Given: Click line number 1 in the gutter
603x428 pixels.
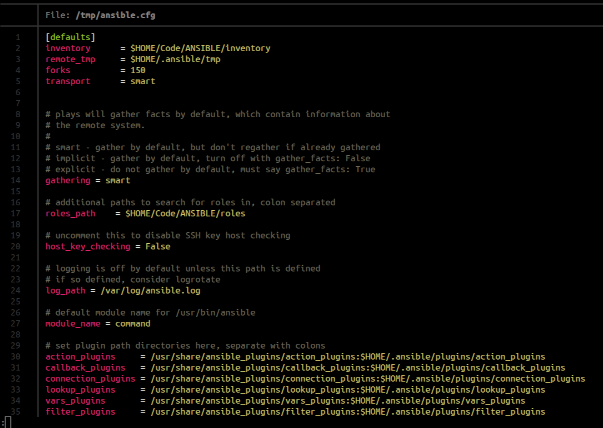Looking at the screenshot, I should click(18, 37).
